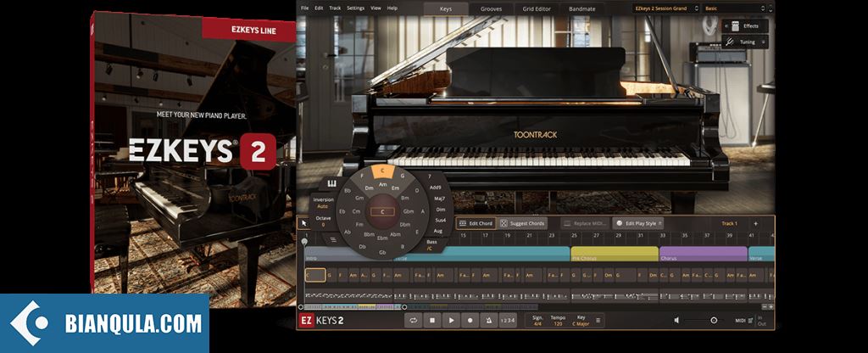Zoom out timeline with minus icon
The width and height of the screenshot is (868, 353).
pos(765,306)
